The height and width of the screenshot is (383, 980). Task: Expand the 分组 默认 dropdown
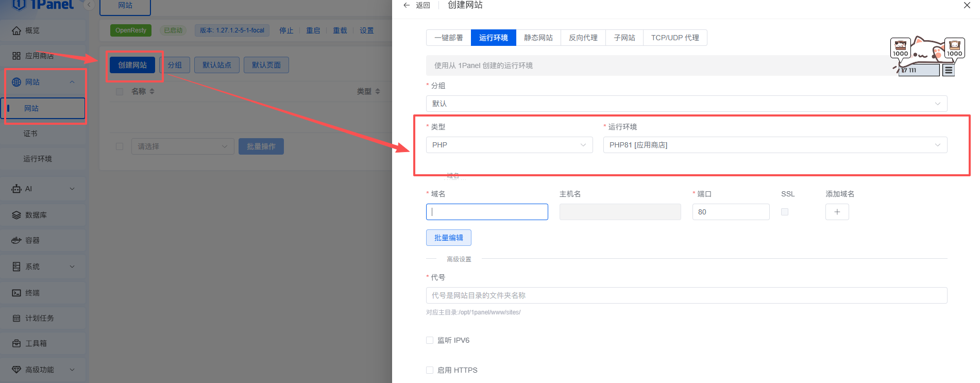coord(686,104)
